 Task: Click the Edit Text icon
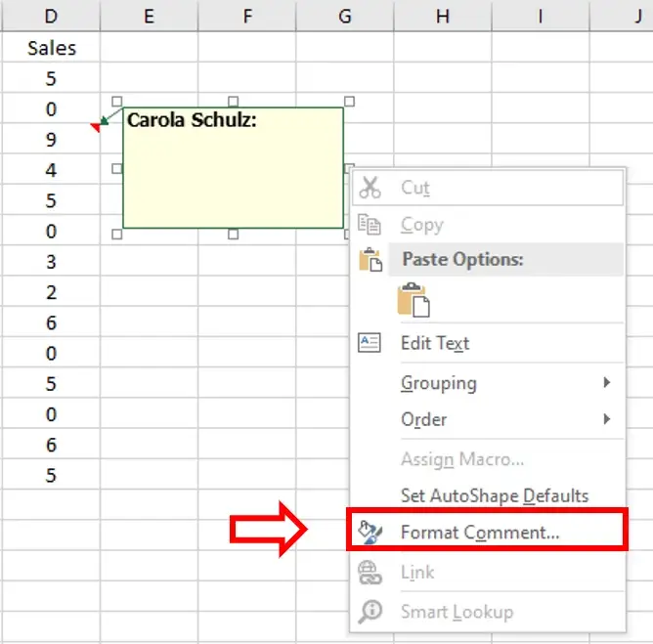pos(370,343)
